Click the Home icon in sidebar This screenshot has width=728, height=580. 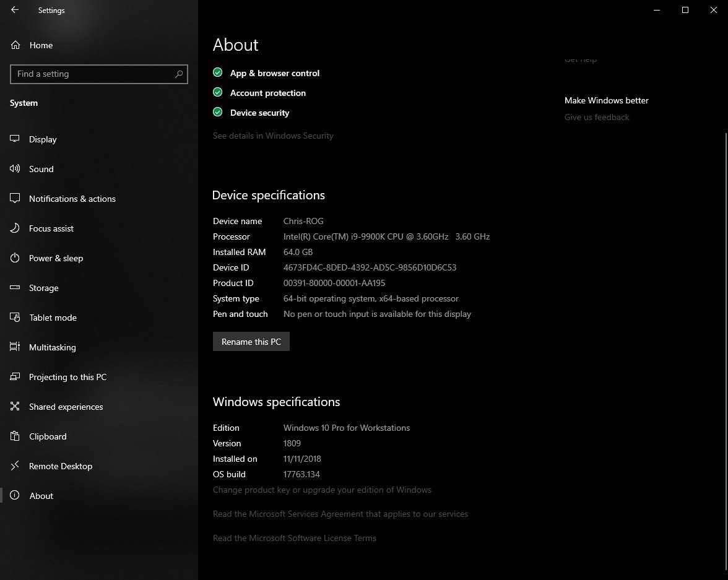pyautogui.click(x=15, y=45)
